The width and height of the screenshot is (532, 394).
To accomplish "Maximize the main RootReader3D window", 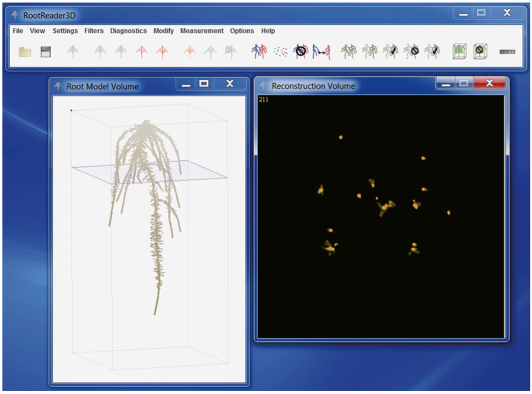I will pos(481,13).
